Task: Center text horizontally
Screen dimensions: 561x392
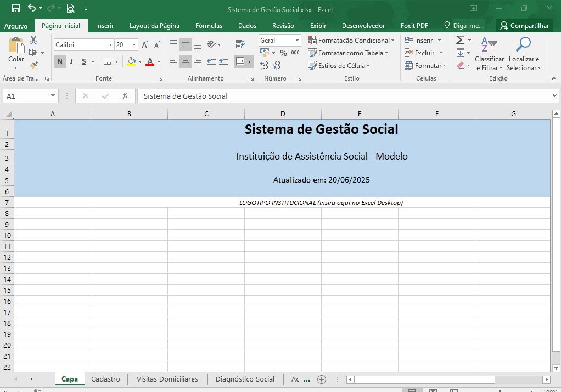Action: pos(186,61)
